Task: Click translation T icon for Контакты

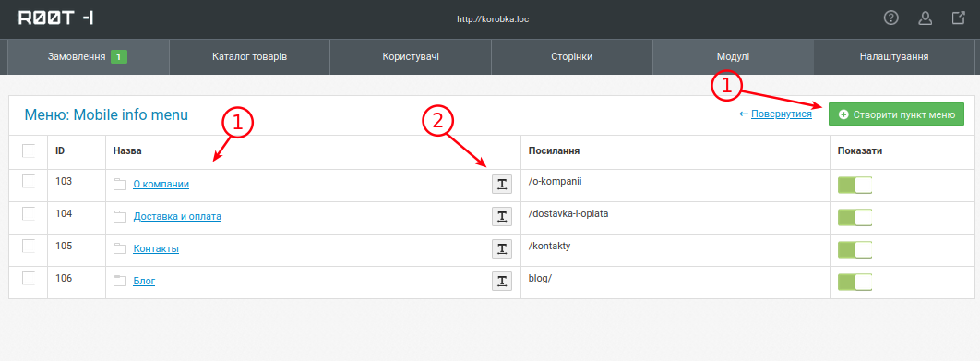Action: coord(501,249)
